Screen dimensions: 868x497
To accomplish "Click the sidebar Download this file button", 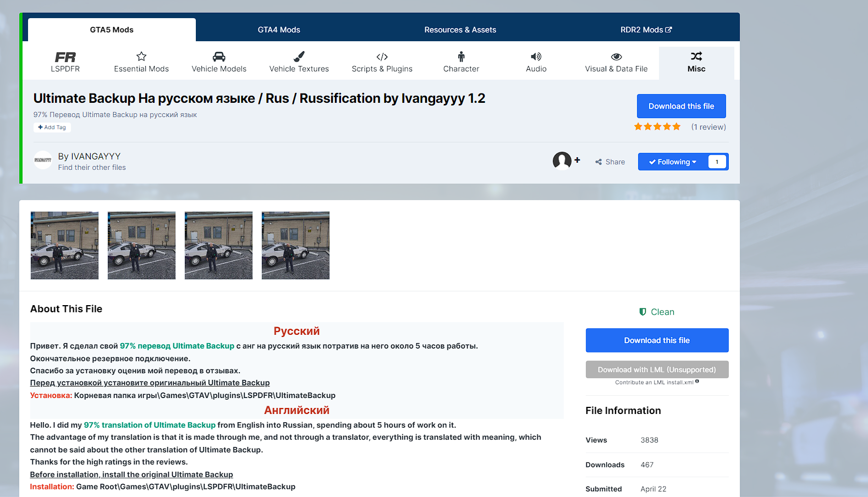I will click(657, 340).
